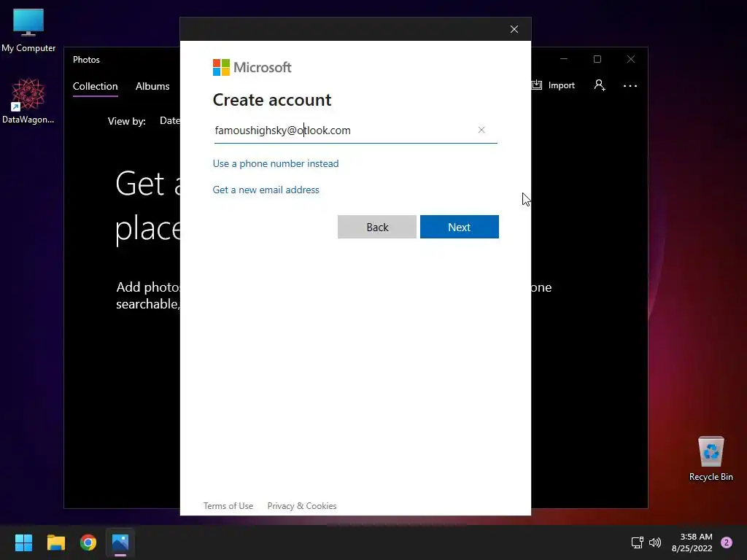Maximize the Photos window
The image size is (747, 560).
597,59
